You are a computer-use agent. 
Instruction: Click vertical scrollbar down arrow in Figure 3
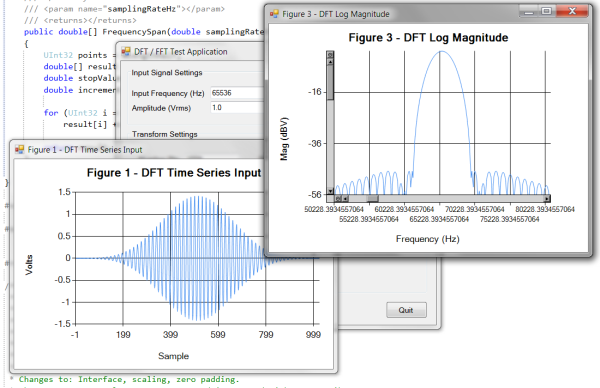330,191
